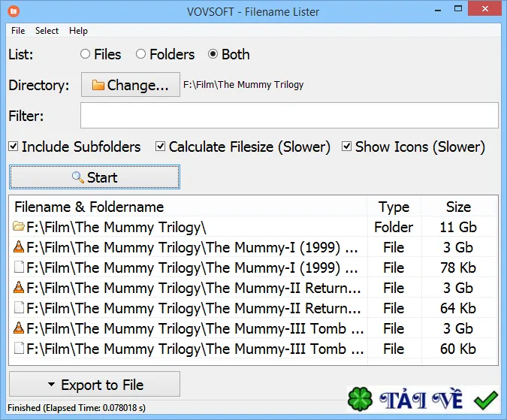
Task: Click the VOVSOFT app icon in title bar
Action: tap(14, 11)
